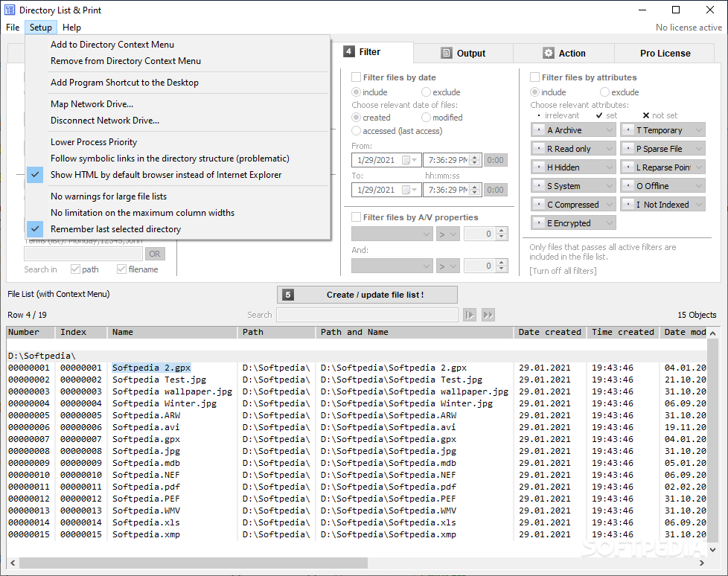The image size is (728, 576).
Task: Select the modified date radio button
Action: tap(427, 118)
